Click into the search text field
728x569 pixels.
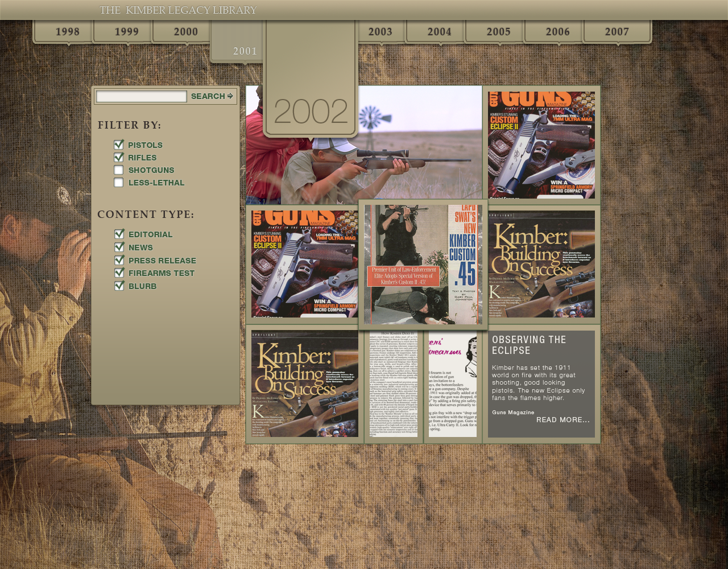tap(142, 97)
